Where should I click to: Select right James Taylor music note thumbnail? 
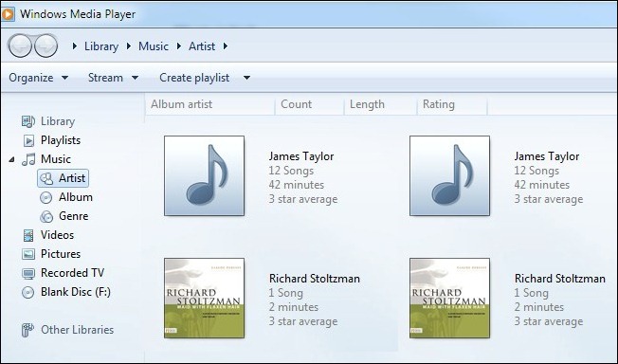pos(449,176)
